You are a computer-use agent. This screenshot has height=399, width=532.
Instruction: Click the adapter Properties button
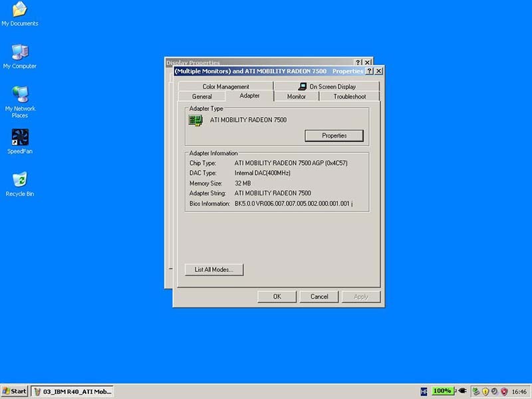pyautogui.click(x=334, y=136)
